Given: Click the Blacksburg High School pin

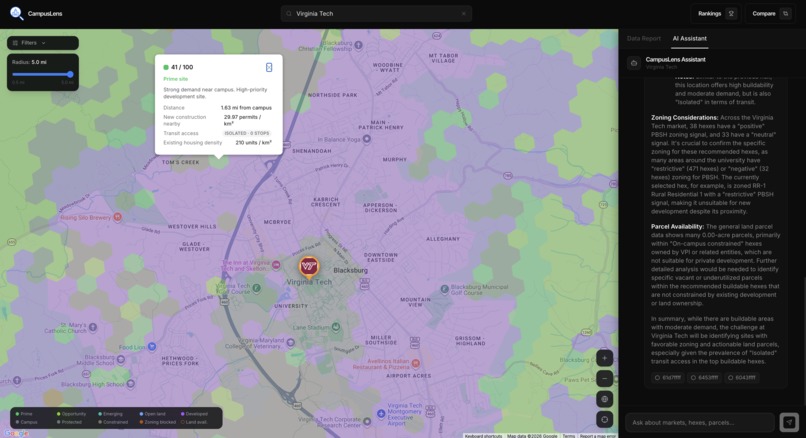Looking at the screenshot, I should (x=131, y=384).
